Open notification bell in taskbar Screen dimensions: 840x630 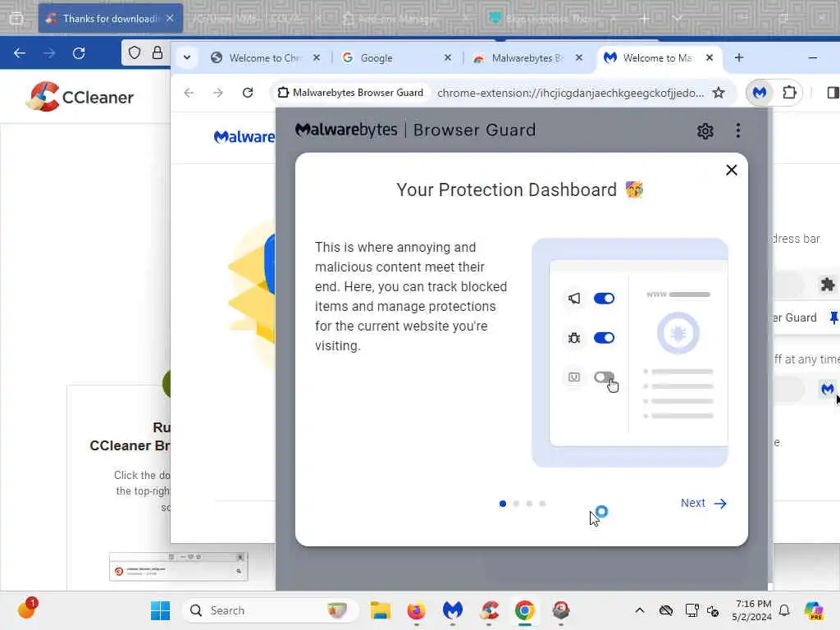(x=784, y=610)
